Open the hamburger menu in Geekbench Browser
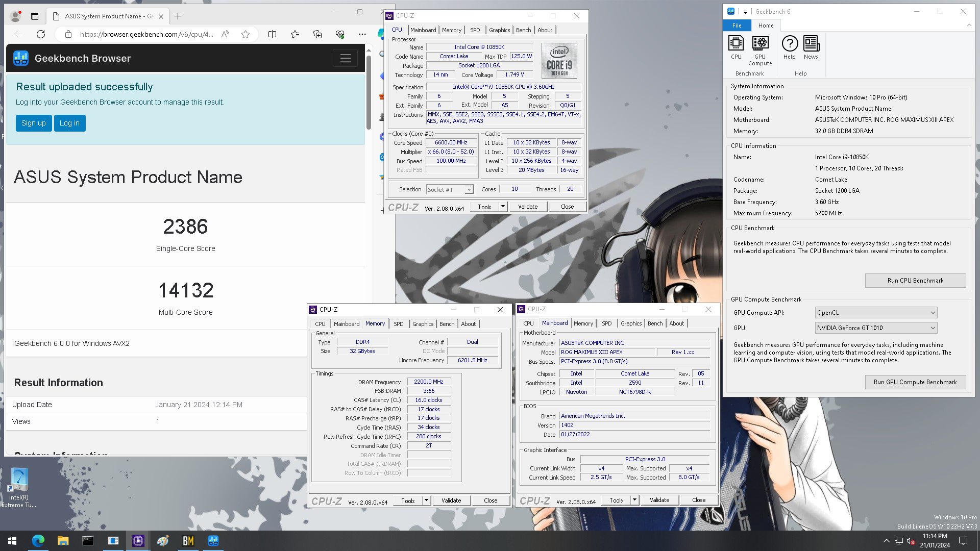 pos(346,58)
